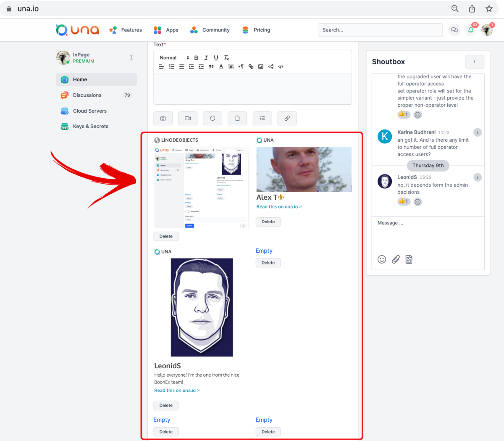Toggle underline formatting in text editor

[216, 58]
